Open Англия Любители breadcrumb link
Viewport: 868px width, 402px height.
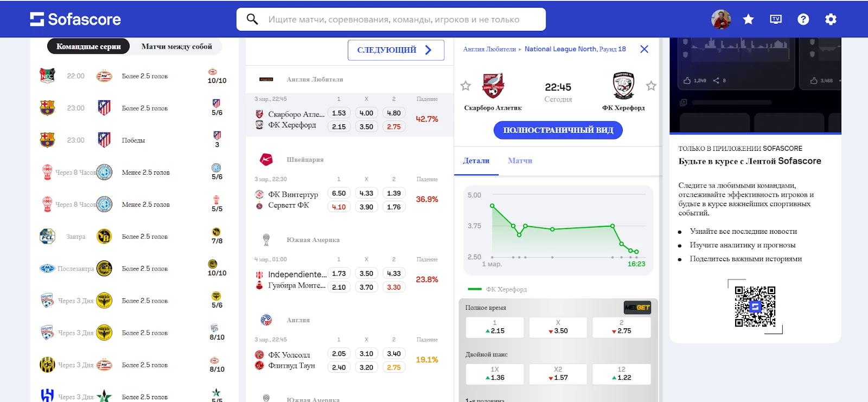point(489,49)
